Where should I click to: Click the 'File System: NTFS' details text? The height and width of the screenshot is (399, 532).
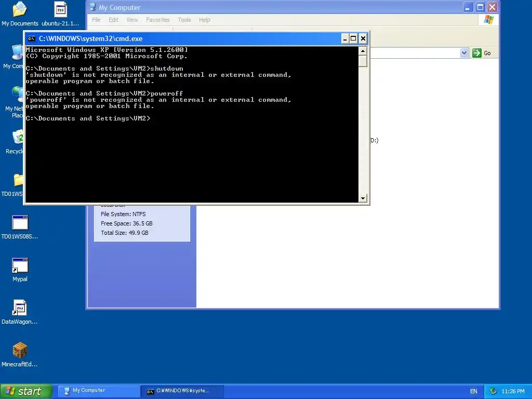point(123,214)
